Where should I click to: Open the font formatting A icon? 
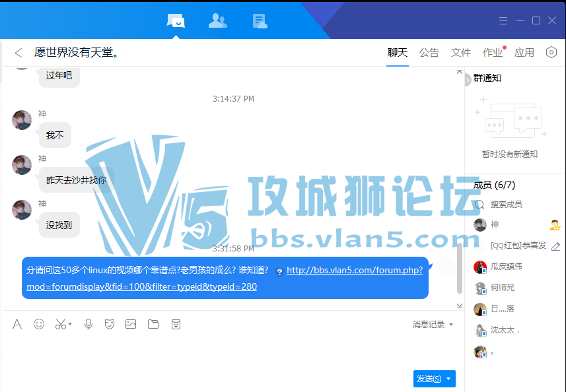(x=17, y=324)
